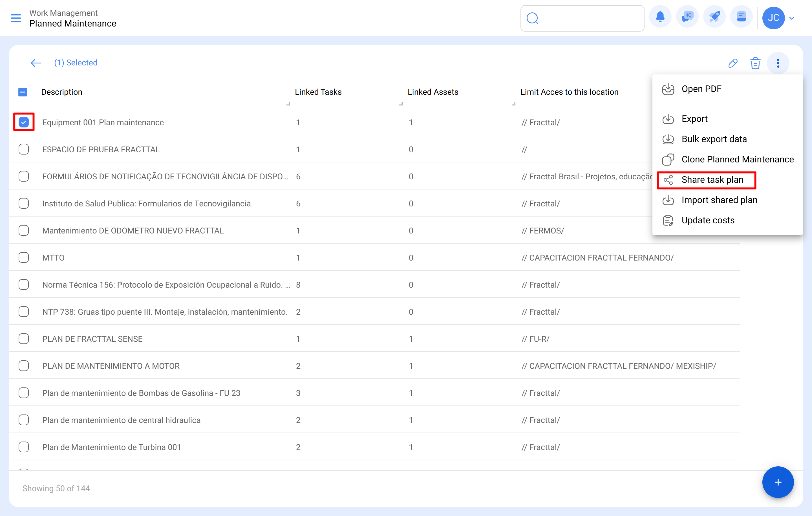Sort by the Linked Assets column arrow
812x516 pixels.
click(401, 104)
